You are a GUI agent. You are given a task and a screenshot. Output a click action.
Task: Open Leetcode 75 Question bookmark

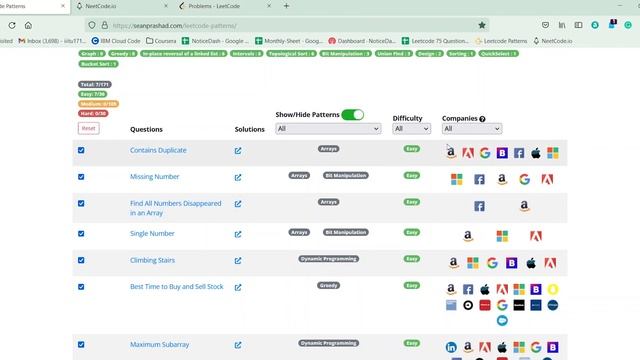[x=435, y=41]
